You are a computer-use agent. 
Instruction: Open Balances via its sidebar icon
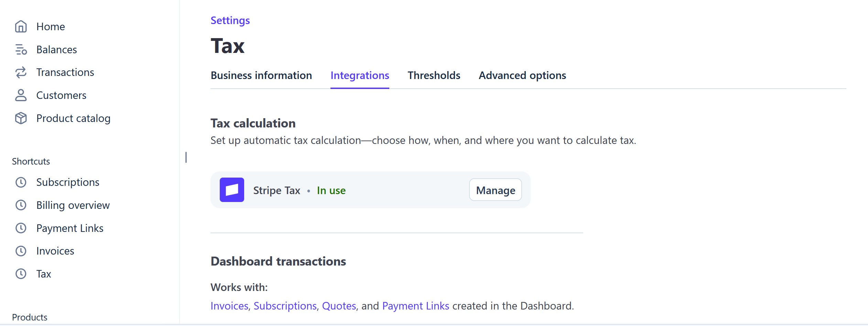(21, 49)
